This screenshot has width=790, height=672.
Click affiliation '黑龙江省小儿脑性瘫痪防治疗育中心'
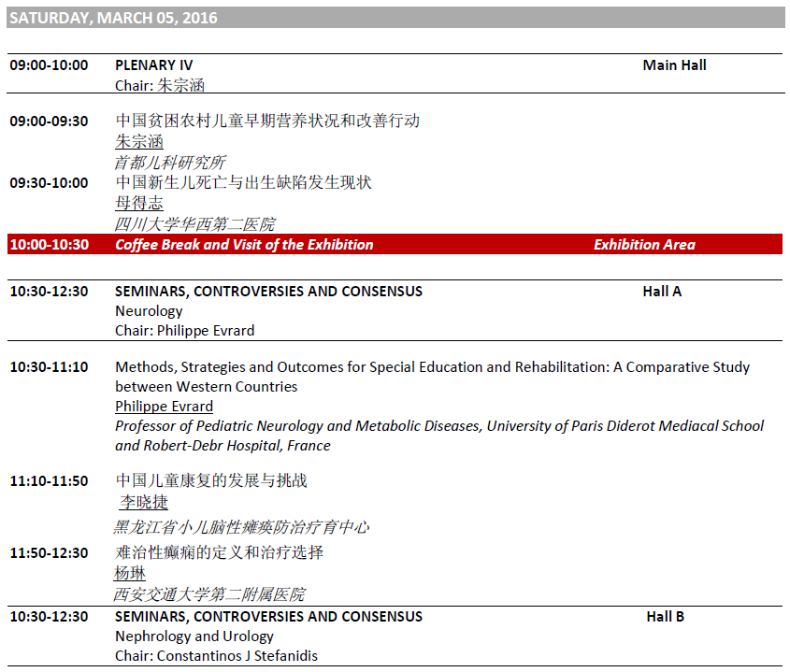tap(241, 527)
